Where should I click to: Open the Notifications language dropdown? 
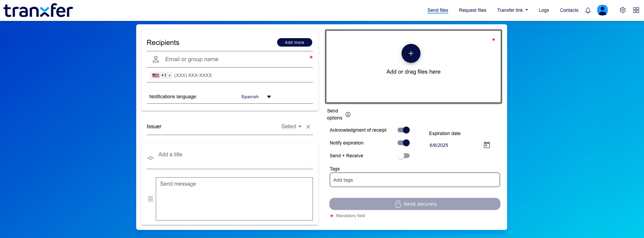point(256,97)
